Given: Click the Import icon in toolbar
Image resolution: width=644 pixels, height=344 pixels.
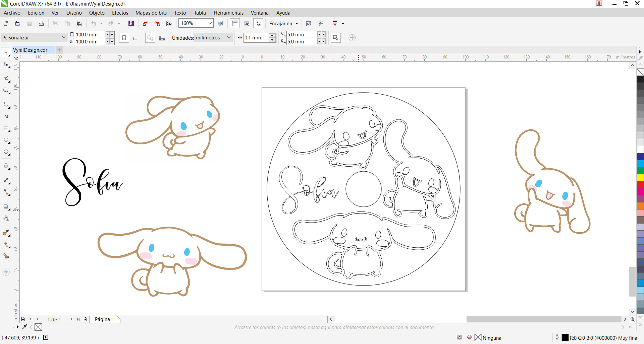Looking at the screenshot, I should (x=145, y=24).
